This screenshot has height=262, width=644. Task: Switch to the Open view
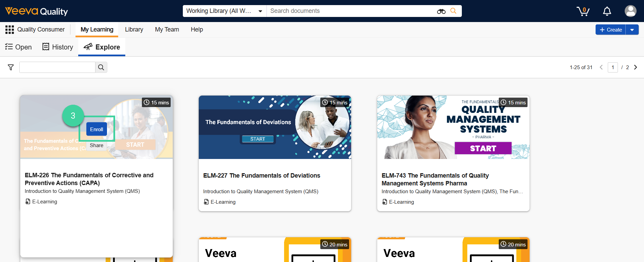point(19,47)
